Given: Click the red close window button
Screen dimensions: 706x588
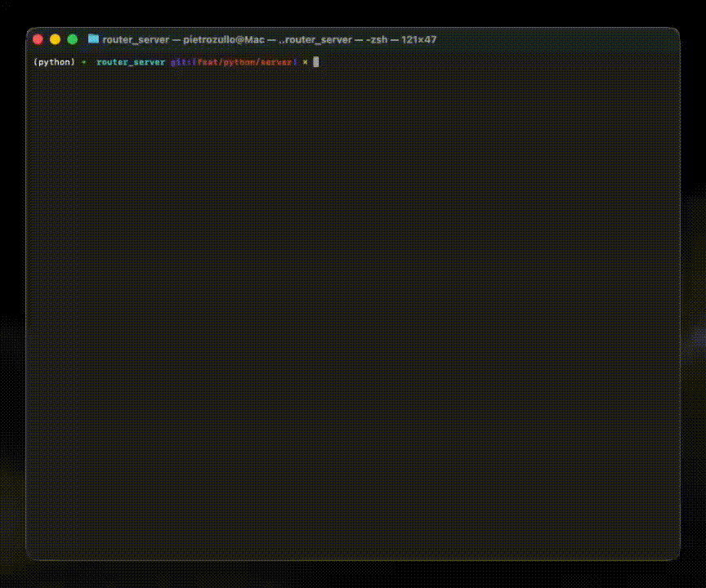Looking at the screenshot, I should [38, 39].
